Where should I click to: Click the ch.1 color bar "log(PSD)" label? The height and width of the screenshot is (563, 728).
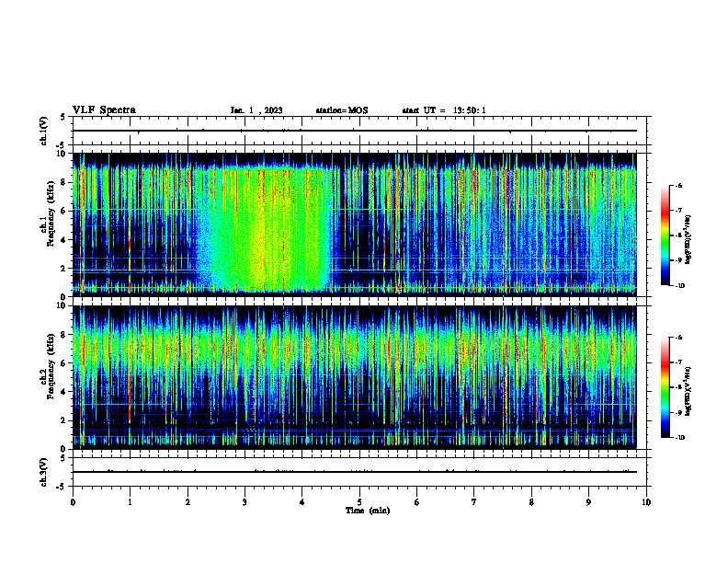point(689,240)
